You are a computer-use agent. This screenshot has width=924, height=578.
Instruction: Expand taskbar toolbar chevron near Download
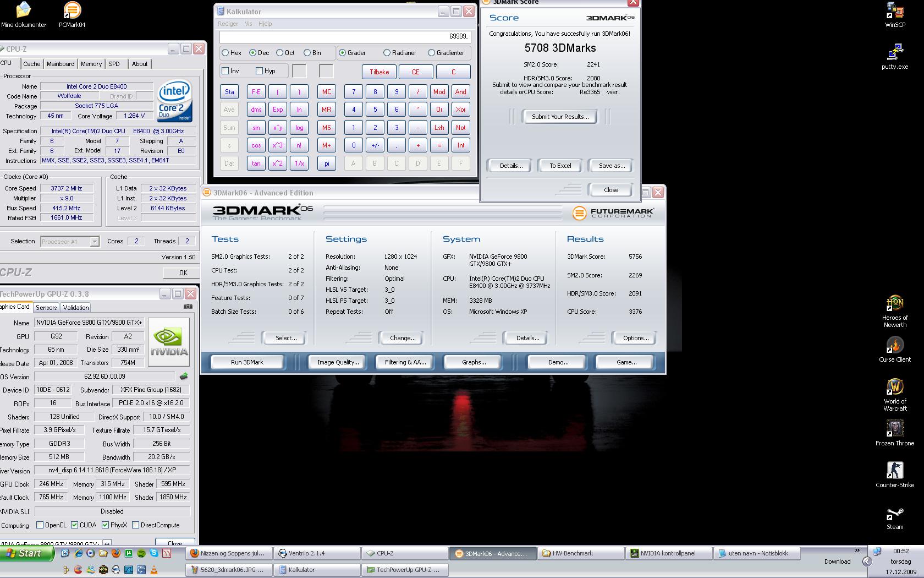(857, 550)
